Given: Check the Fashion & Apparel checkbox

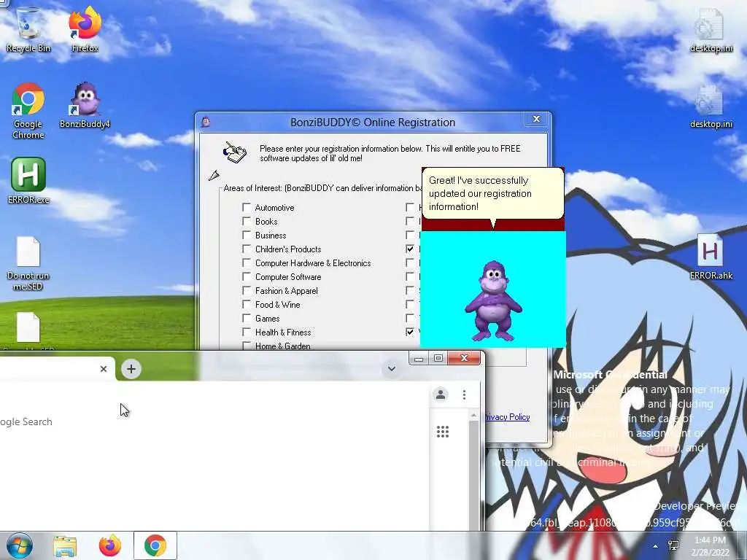Looking at the screenshot, I should coord(247,290).
